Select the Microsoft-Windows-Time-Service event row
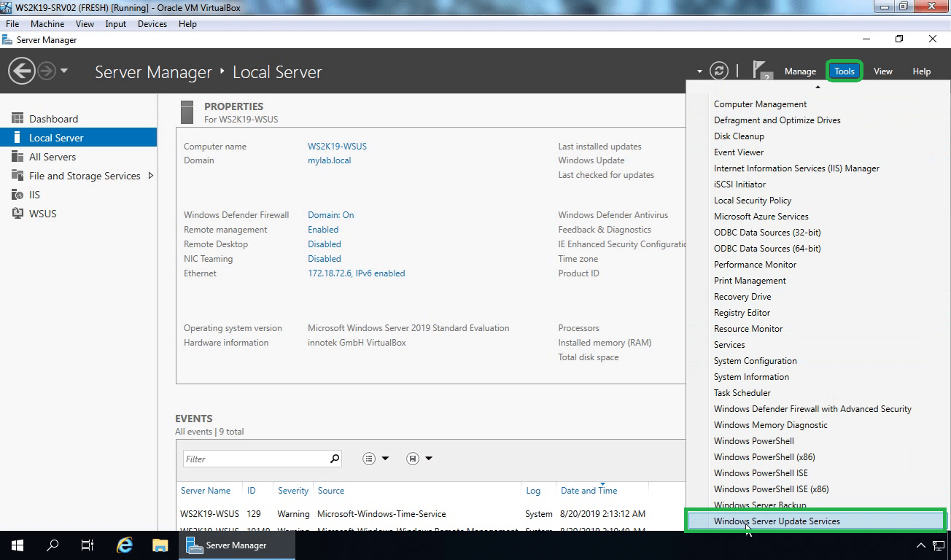 430,514
